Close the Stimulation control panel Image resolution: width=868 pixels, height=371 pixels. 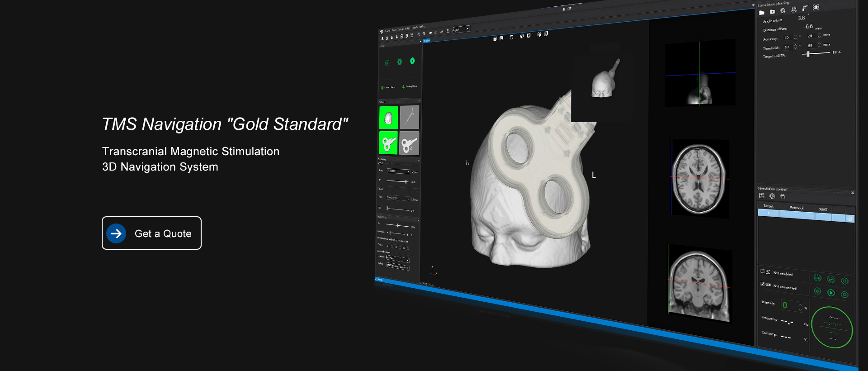click(x=853, y=193)
